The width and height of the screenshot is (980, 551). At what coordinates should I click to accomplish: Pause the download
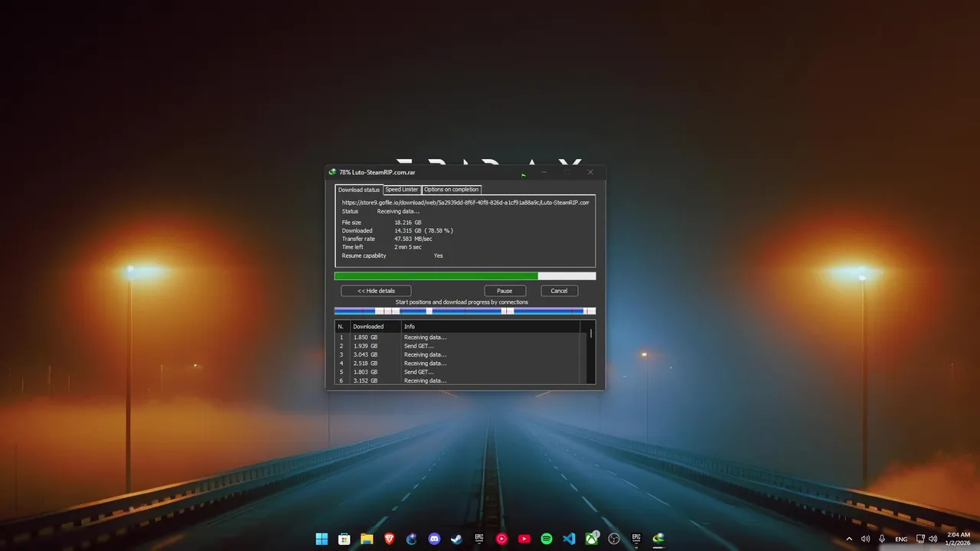pyautogui.click(x=505, y=291)
